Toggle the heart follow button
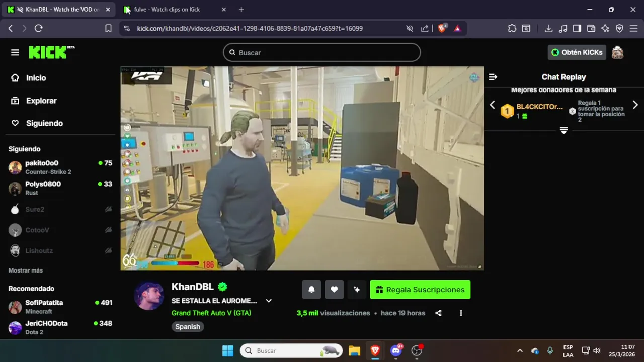Screen dimensions: 644x362 tap(334, 290)
